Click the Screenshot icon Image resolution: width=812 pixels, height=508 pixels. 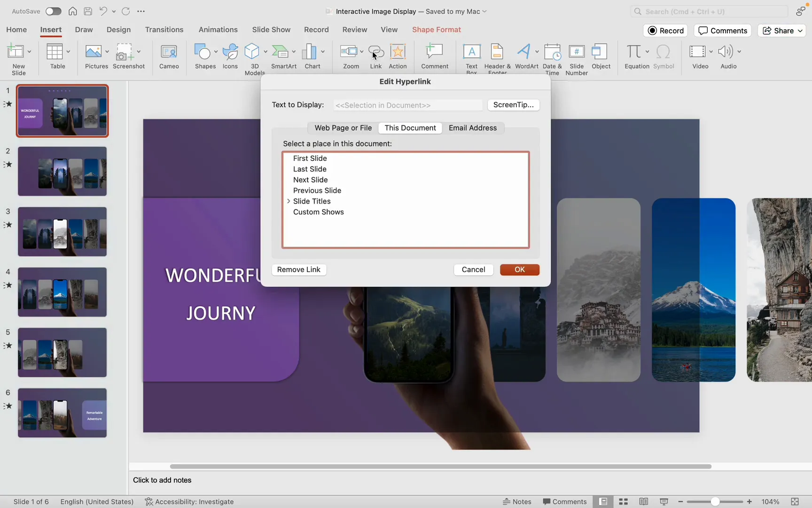[125, 52]
